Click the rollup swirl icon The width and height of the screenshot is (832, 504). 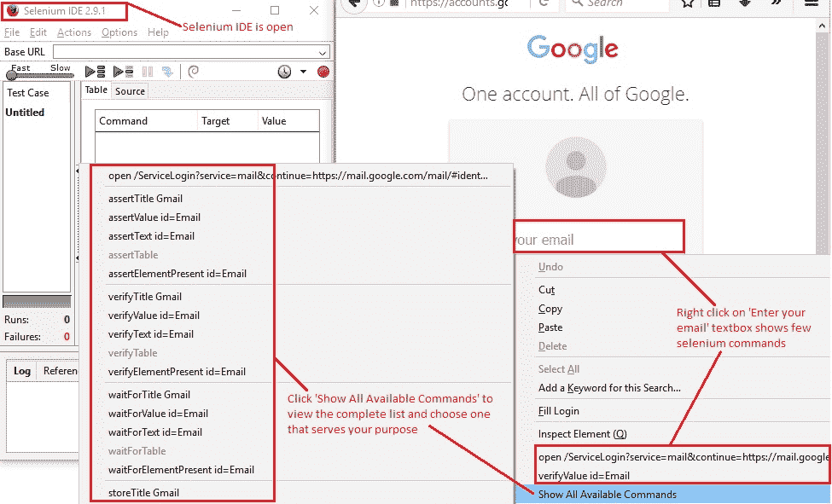(x=194, y=72)
